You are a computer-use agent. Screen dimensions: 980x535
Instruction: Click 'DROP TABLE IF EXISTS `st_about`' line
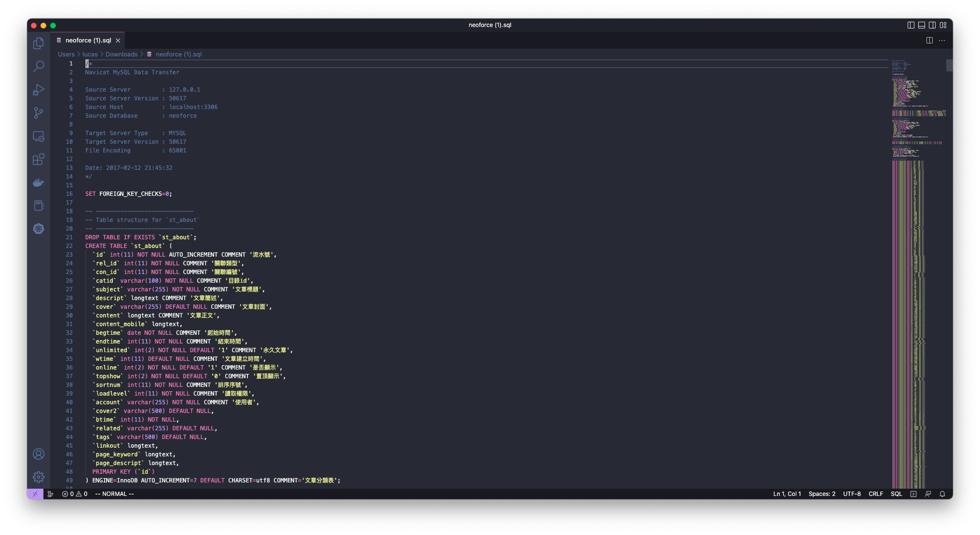141,237
